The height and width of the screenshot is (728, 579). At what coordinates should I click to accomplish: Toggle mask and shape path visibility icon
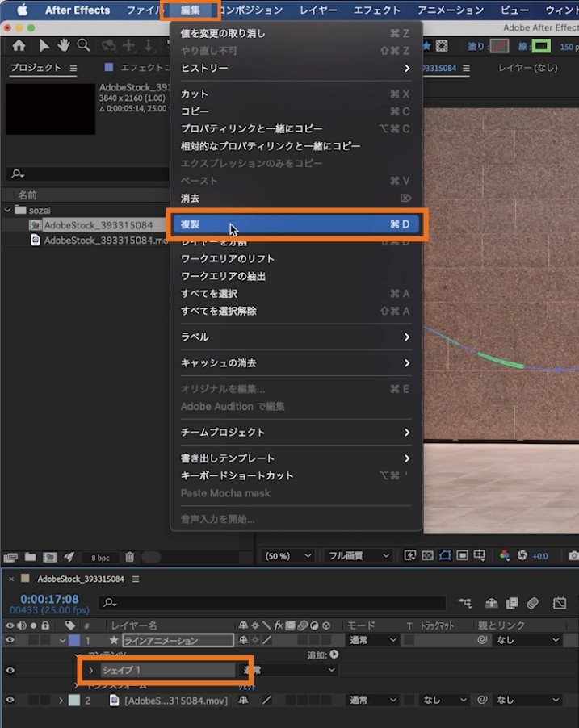pyautogui.click(x=445, y=555)
